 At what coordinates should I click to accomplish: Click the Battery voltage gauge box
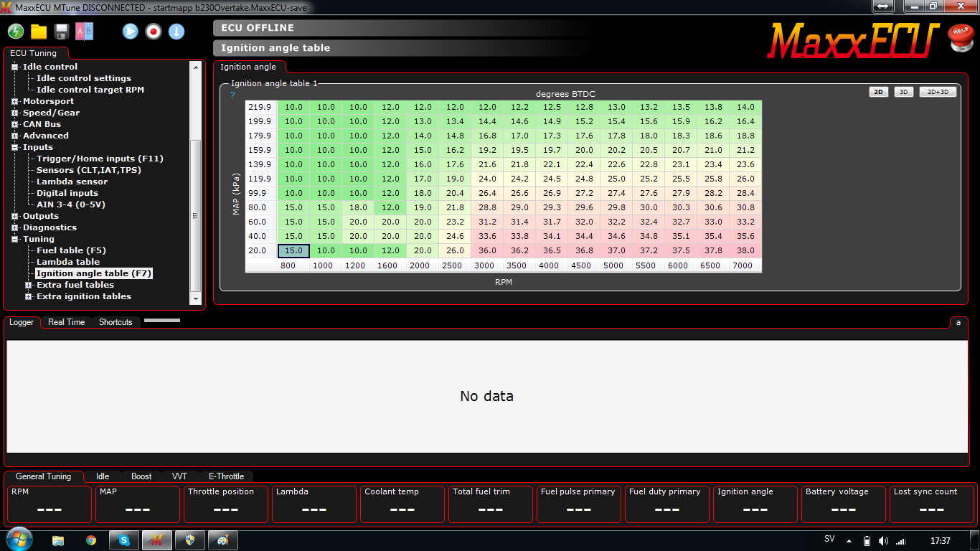coord(843,504)
